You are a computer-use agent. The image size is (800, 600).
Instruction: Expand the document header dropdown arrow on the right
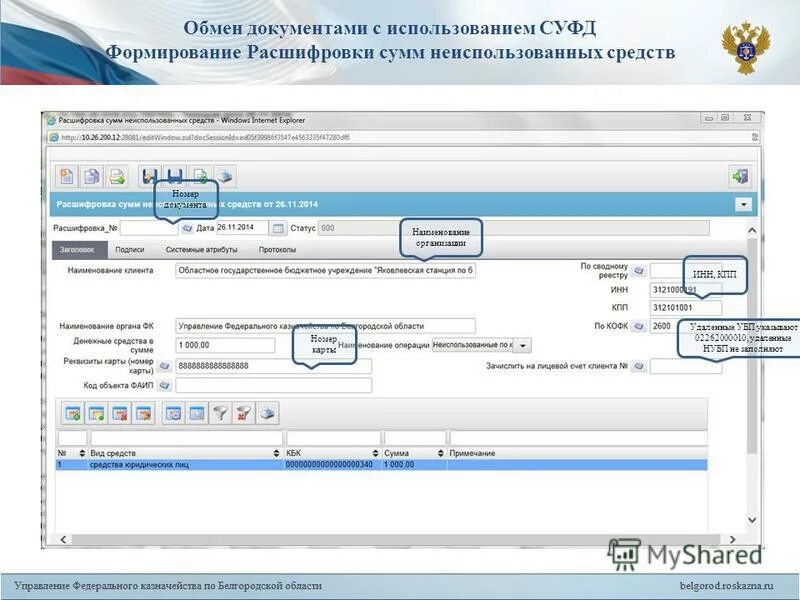click(x=744, y=203)
